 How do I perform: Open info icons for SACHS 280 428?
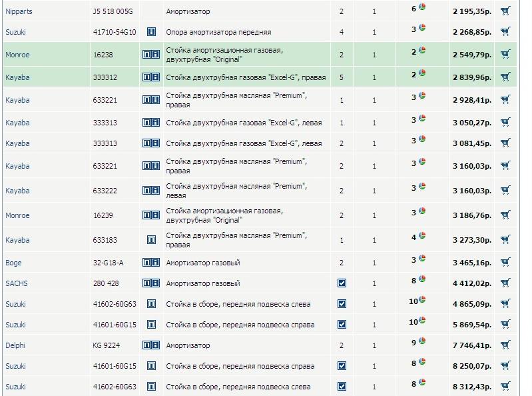(x=151, y=283)
